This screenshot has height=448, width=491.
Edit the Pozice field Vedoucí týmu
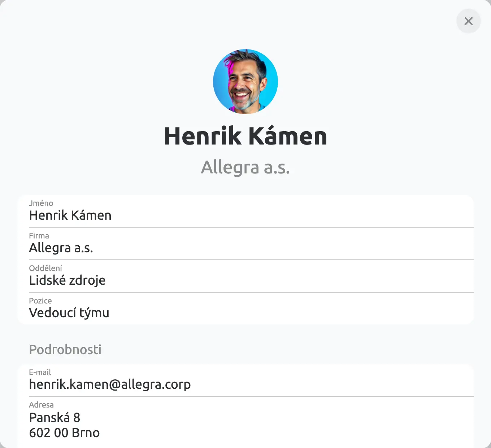tap(69, 313)
